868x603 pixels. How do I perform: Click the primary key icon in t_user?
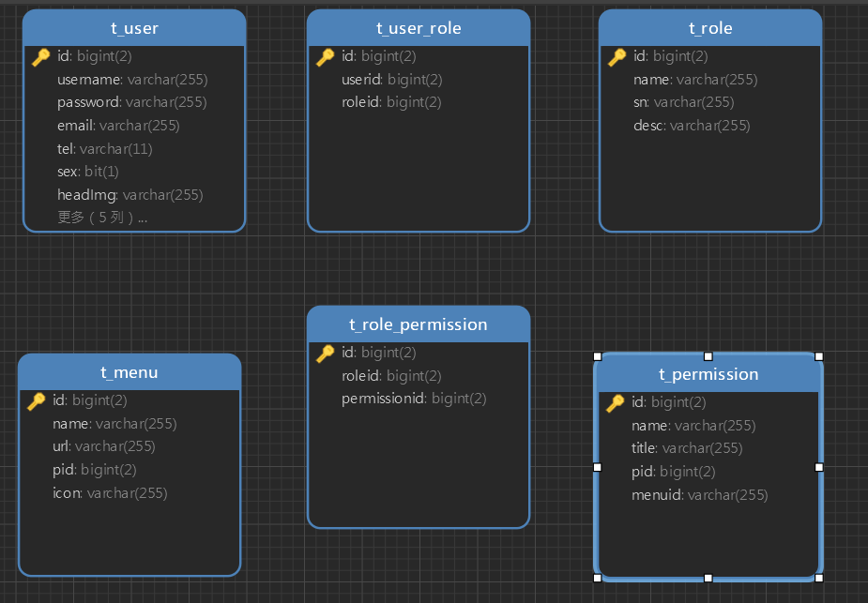click(x=40, y=57)
